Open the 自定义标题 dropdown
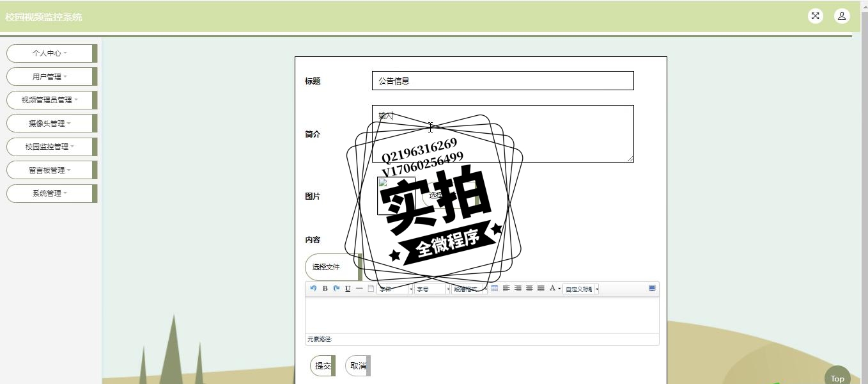Viewport: 868px width, 384px height. [581, 289]
